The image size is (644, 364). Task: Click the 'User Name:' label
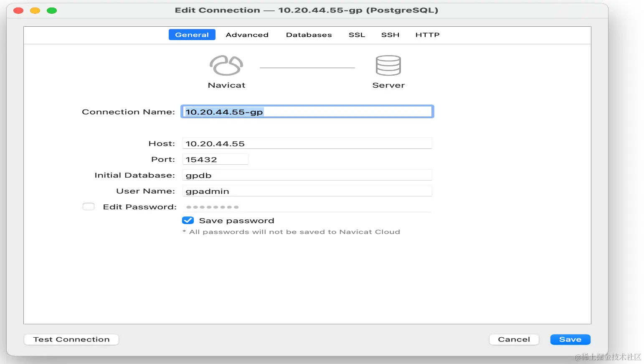pyautogui.click(x=146, y=191)
